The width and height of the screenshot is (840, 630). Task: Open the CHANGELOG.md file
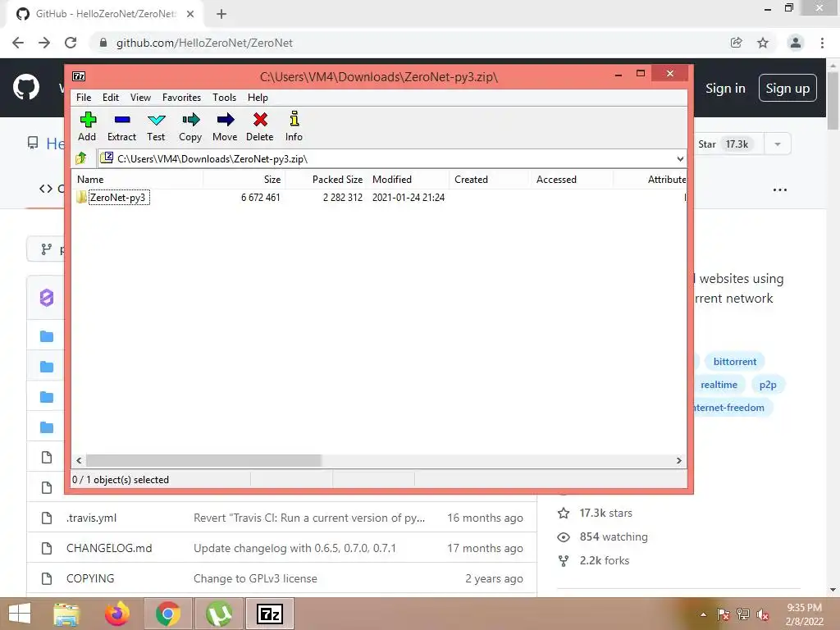109,548
